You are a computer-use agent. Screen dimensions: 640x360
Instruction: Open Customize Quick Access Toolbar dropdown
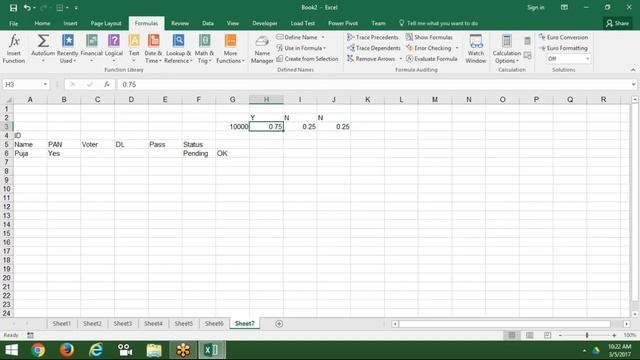76,7
